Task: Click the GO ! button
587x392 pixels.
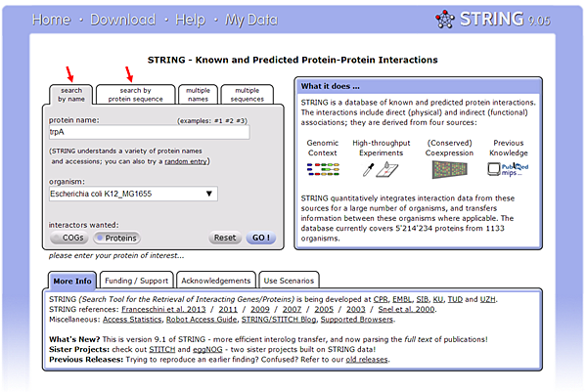Action: [261, 238]
